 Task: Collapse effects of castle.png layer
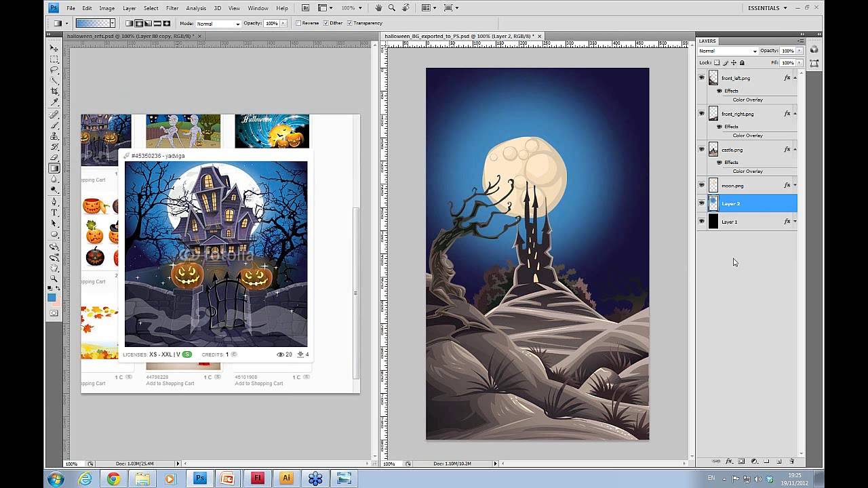[x=795, y=150]
